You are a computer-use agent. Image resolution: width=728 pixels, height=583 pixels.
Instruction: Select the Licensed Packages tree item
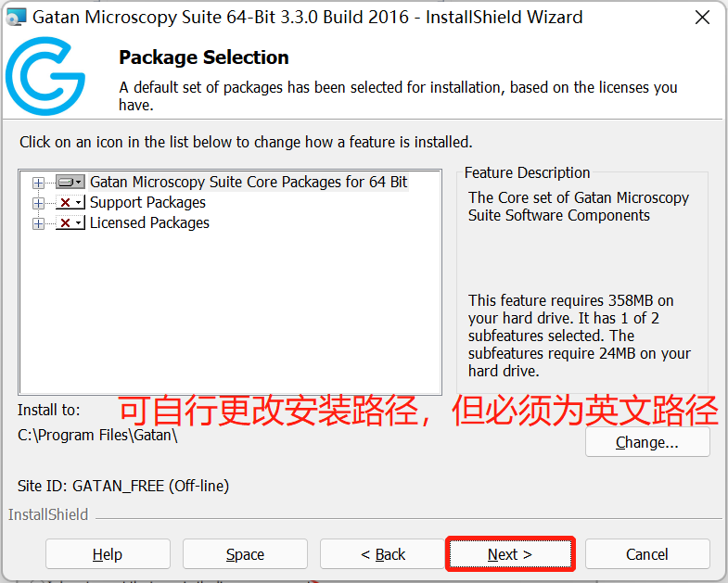click(149, 222)
